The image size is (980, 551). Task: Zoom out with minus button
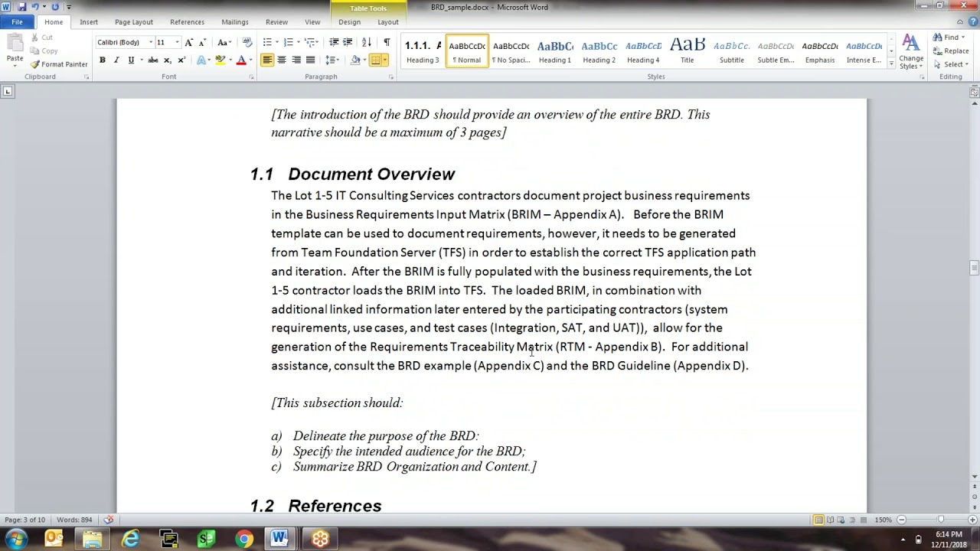901,520
